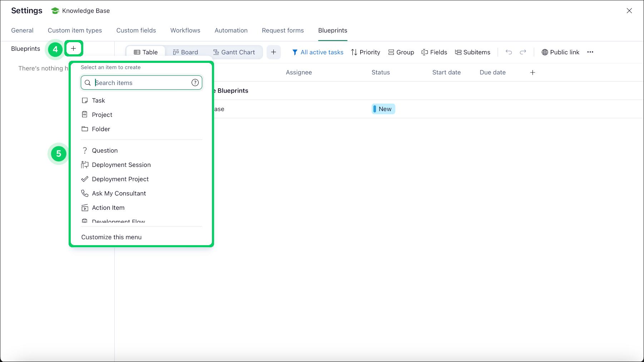Click Customize this menu
Screen dimensions: 644x362
112,237
